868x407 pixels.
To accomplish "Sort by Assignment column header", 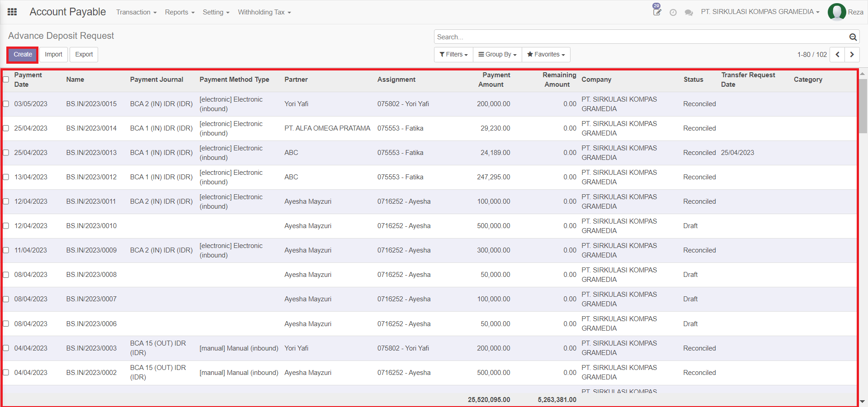I will pos(396,80).
